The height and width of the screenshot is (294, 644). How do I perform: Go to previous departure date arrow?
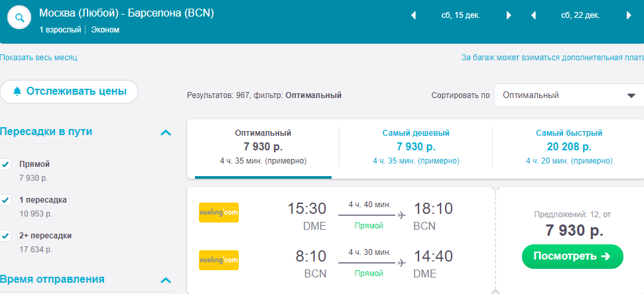coord(414,16)
